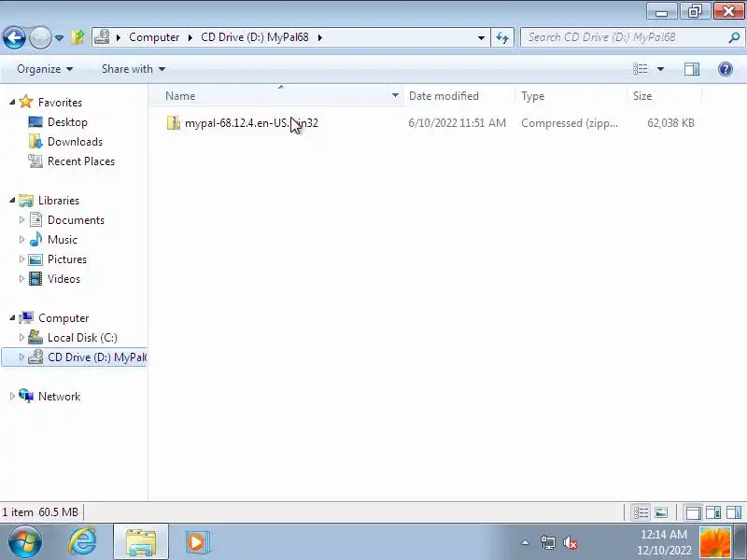Screen dimensions: 747x560
Task: Open Local Disk (C:)
Action: point(82,338)
